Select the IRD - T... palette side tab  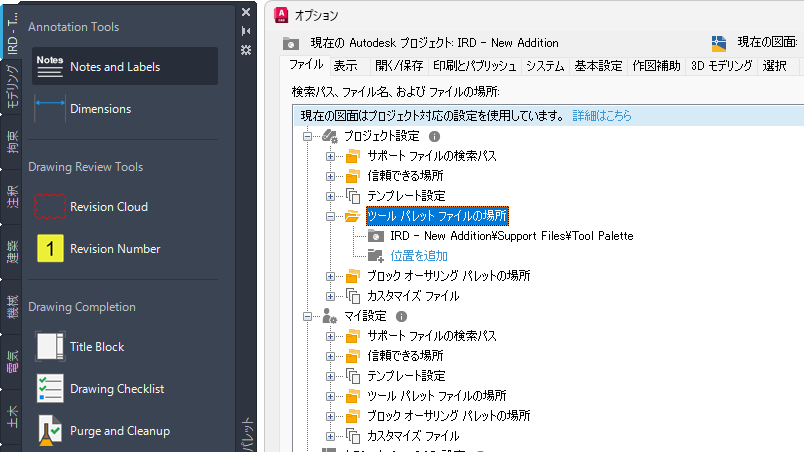(x=12, y=32)
